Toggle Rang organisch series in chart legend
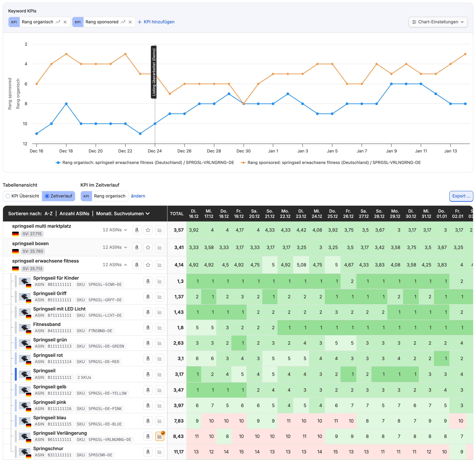The width and height of the screenshot is (476, 460). pyautogui.click(x=145, y=162)
